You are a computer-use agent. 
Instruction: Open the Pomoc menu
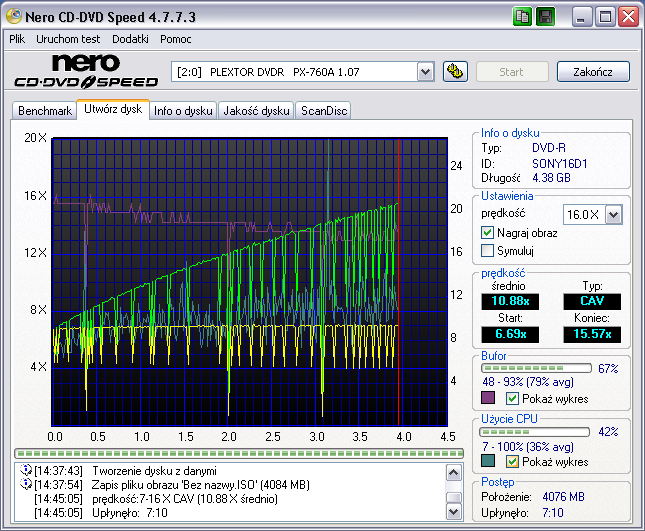tap(176, 39)
